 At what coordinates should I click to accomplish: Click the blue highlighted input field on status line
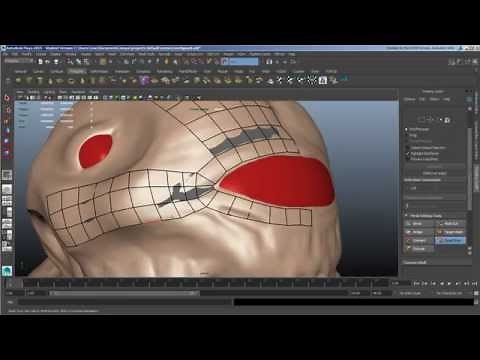click(244, 61)
